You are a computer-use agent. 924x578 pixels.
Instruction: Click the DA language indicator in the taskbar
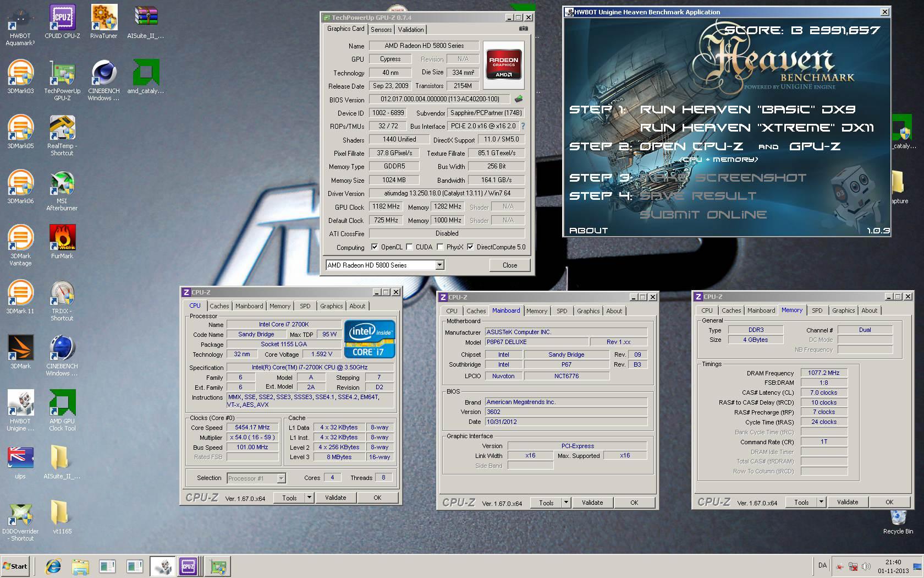[822, 565]
